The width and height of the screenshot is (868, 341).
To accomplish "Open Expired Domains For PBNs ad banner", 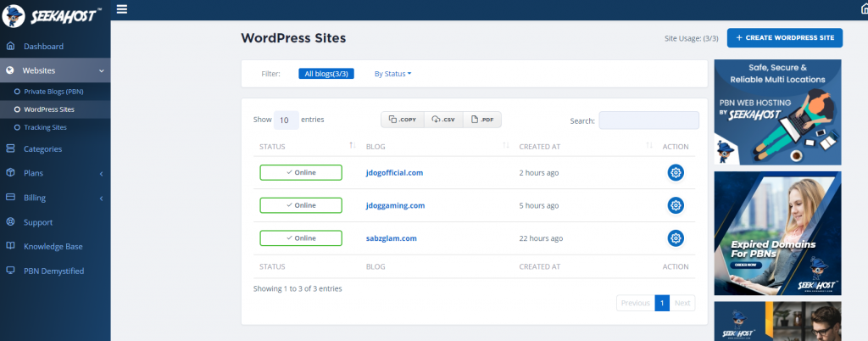I will (778, 233).
